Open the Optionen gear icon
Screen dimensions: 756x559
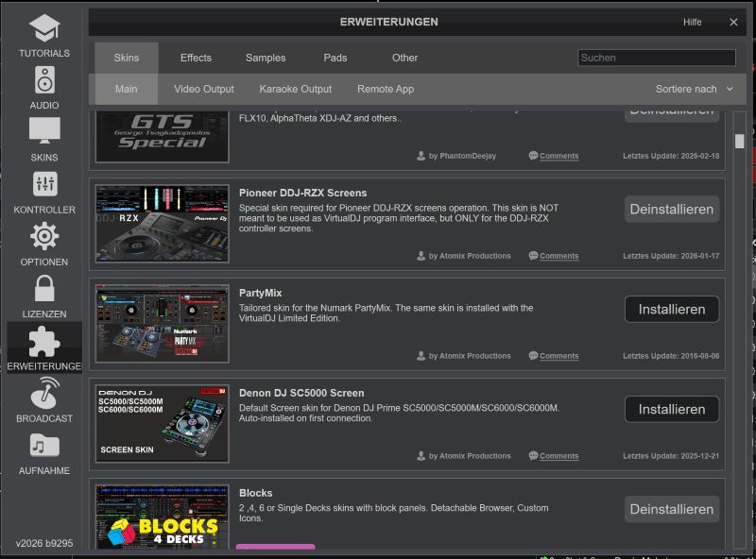click(x=43, y=236)
